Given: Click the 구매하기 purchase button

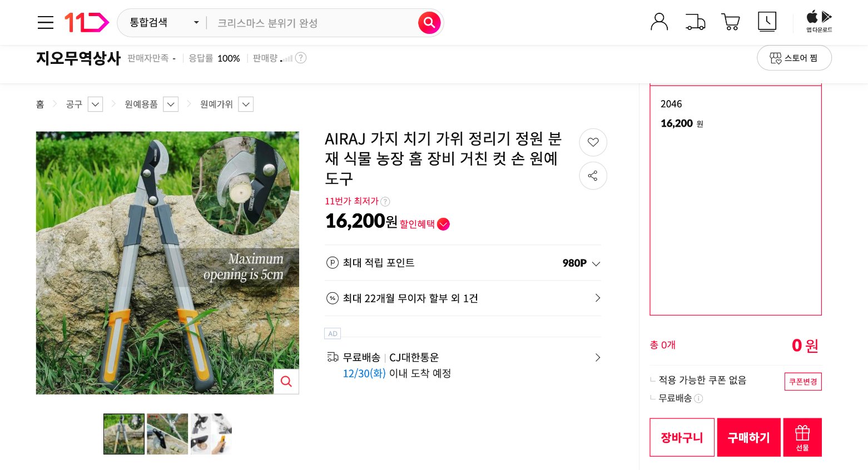Looking at the screenshot, I should 748,437.
